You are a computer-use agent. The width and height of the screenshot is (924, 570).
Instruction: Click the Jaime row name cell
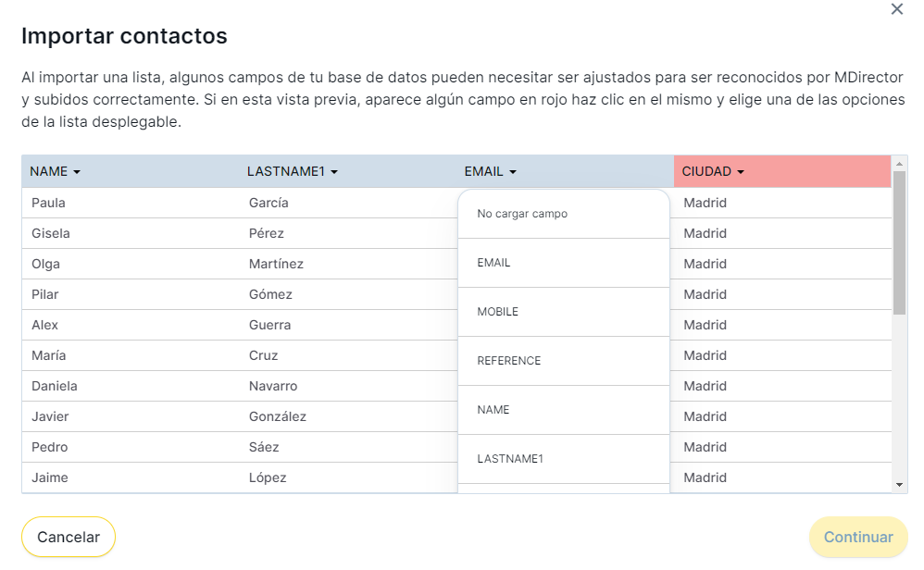[x=50, y=477]
